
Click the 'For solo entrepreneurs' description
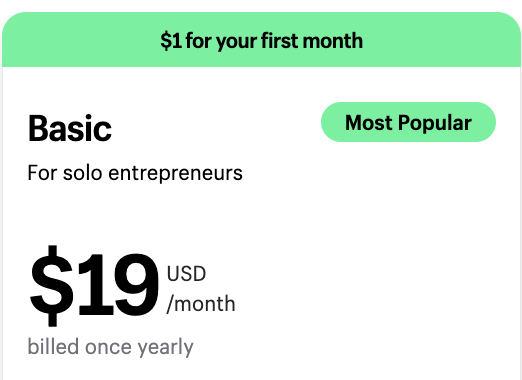(135, 173)
